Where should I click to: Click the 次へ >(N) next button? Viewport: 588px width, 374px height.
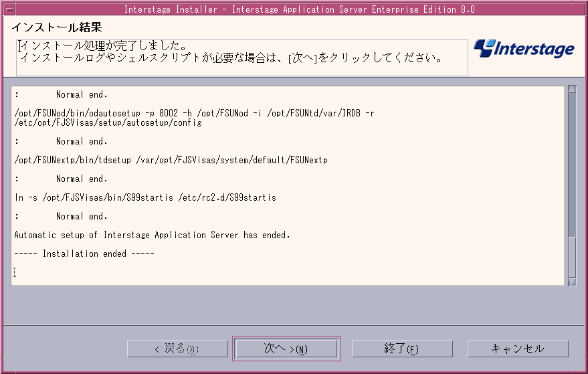(286, 349)
